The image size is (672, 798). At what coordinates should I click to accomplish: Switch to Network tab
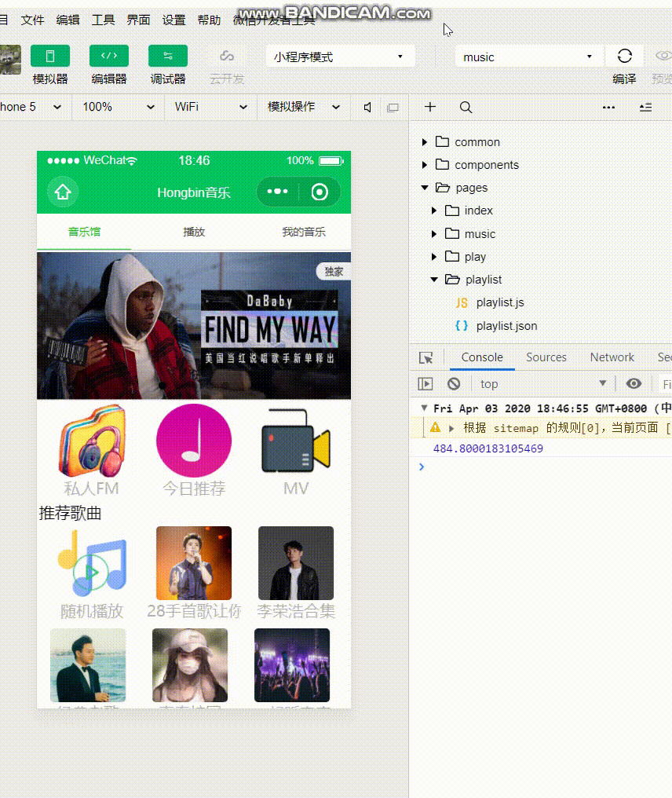point(612,357)
